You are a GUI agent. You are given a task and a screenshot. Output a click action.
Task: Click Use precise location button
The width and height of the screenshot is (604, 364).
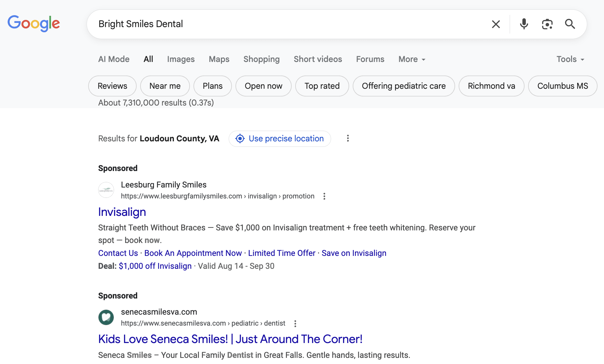(280, 139)
